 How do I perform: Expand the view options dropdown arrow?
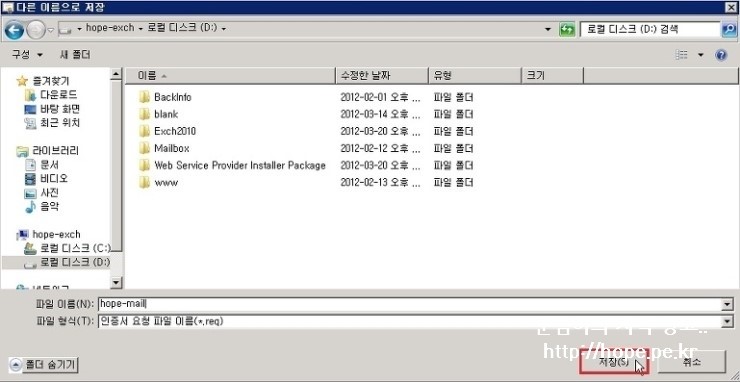pyautogui.click(x=701, y=55)
